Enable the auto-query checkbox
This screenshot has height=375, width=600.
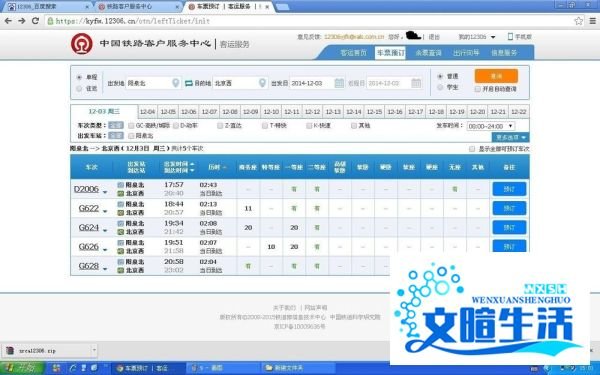[x=477, y=89]
